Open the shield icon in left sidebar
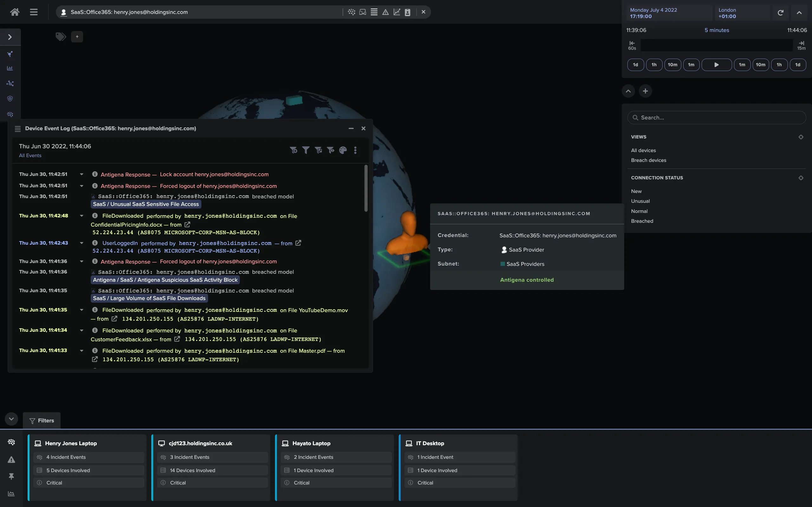812x507 pixels. (x=10, y=99)
